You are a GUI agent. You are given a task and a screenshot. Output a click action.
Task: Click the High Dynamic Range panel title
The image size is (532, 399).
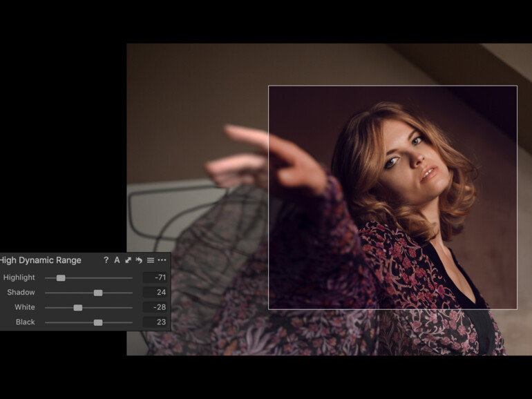(40, 260)
